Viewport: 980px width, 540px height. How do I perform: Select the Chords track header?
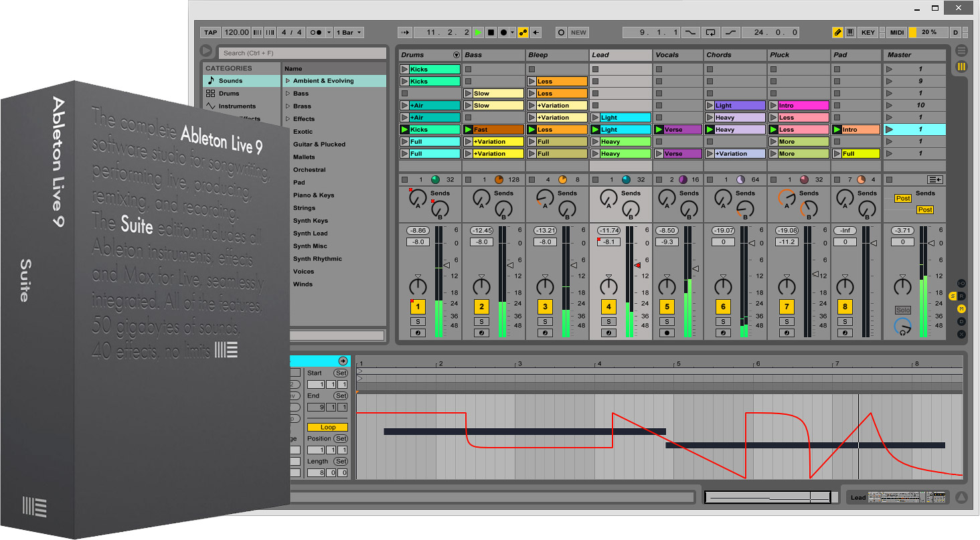tap(734, 55)
